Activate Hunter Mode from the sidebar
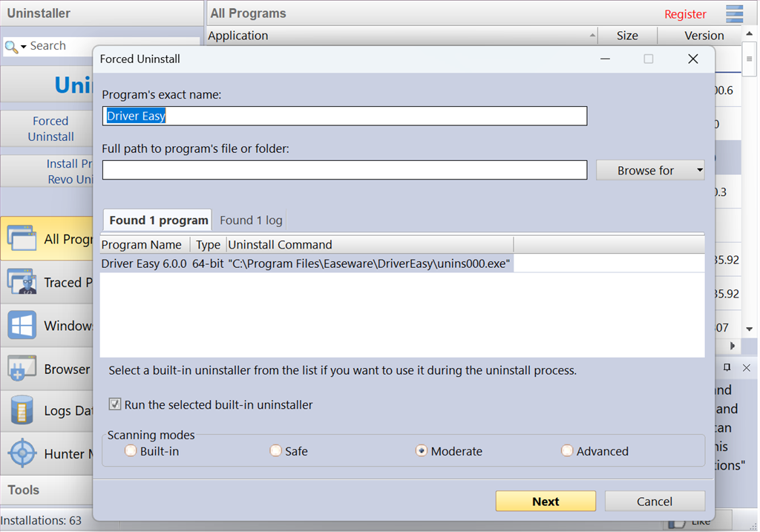The height and width of the screenshot is (532, 760). tap(47, 453)
